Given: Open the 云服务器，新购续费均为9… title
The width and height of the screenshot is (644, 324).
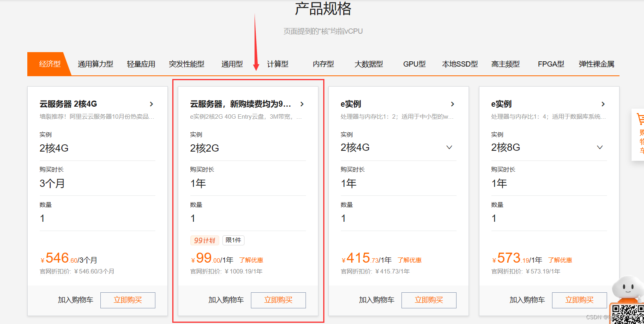Looking at the screenshot, I should coord(240,104).
